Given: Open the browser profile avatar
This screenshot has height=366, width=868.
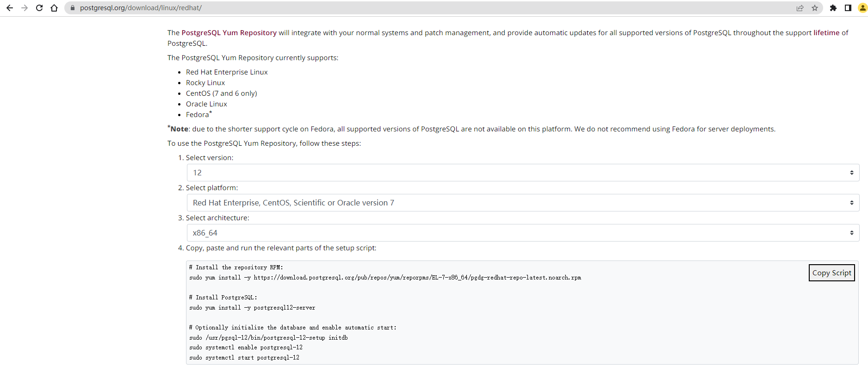Looking at the screenshot, I should click(x=862, y=8).
